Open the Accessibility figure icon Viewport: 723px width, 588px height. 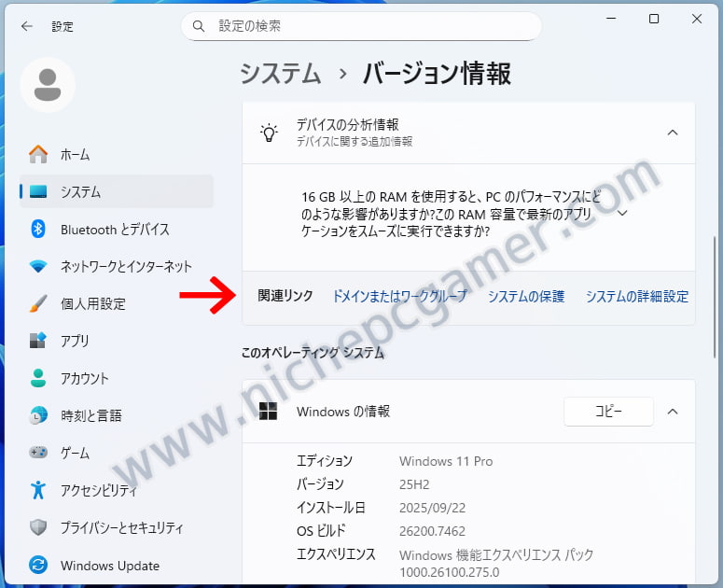point(38,490)
